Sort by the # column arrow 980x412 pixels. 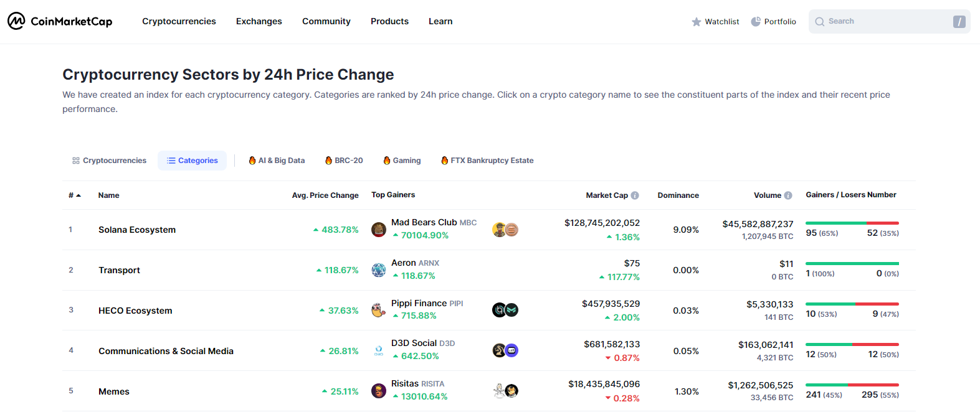point(78,195)
